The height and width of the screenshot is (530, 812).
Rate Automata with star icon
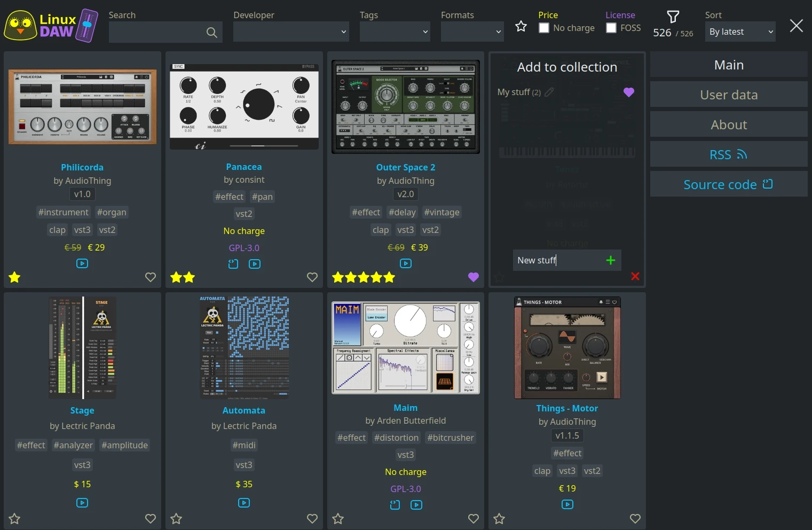pyautogui.click(x=176, y=519)
